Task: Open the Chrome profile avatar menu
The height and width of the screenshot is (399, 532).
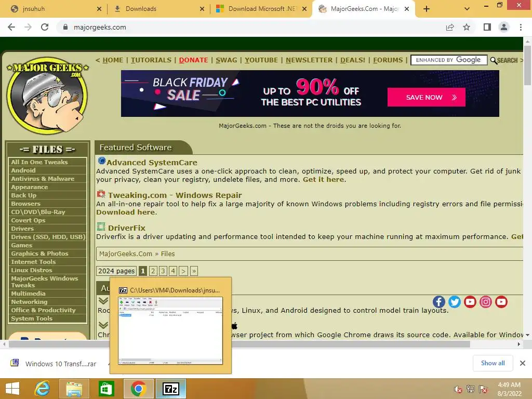Action: tap(504, 27)
